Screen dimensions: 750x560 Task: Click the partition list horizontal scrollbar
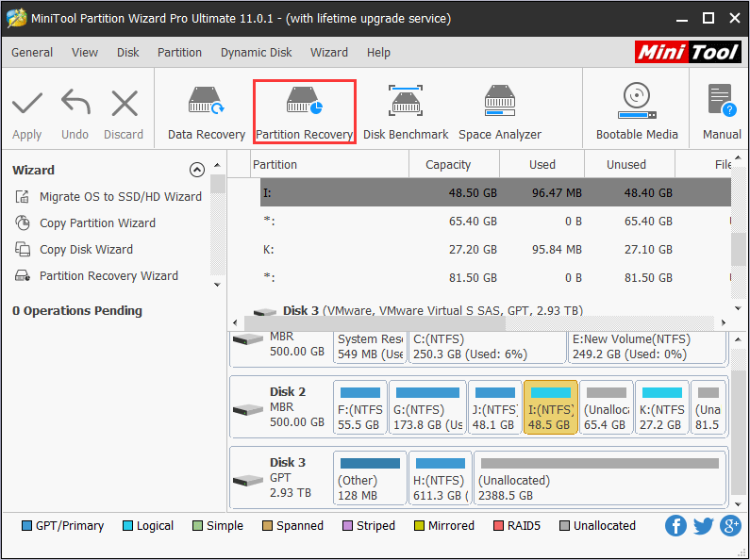point(375,323)
